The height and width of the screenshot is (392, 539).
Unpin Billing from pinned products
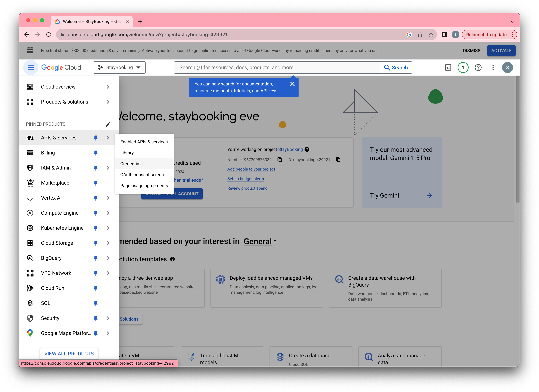pos(96,153)
